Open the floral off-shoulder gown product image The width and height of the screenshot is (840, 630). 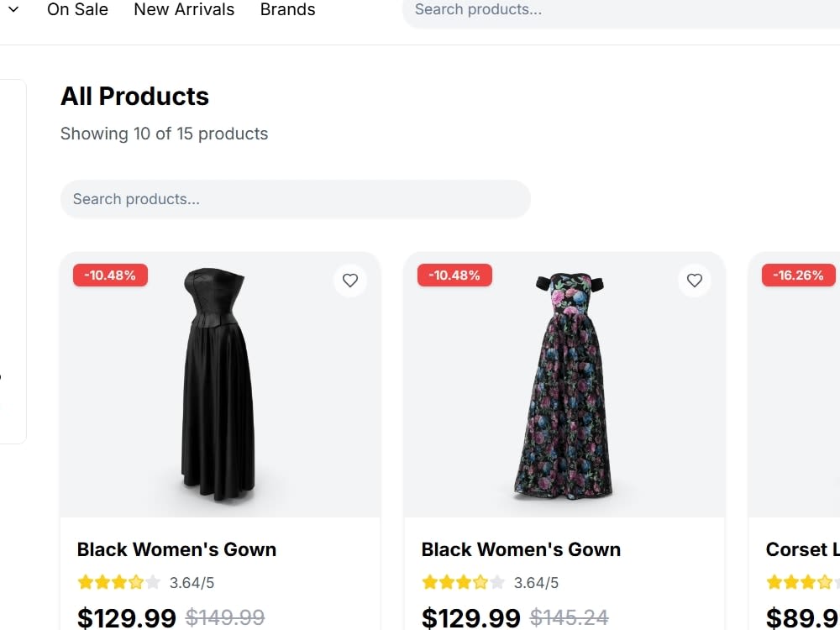point(564,386)
